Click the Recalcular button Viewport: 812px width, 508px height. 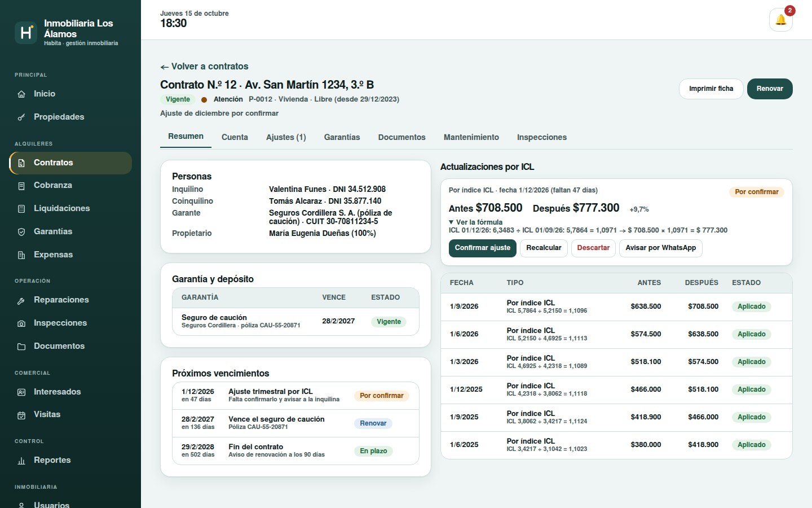coord(544,248)
